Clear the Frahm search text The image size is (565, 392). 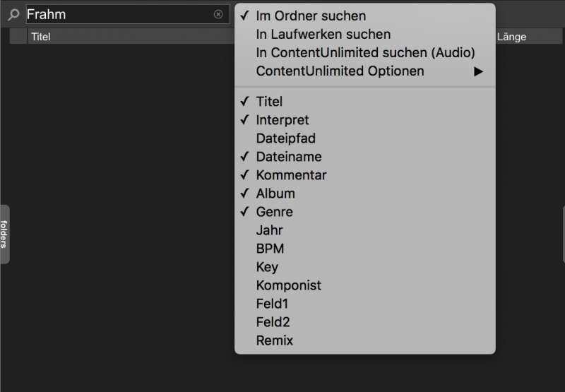(218, 14)
